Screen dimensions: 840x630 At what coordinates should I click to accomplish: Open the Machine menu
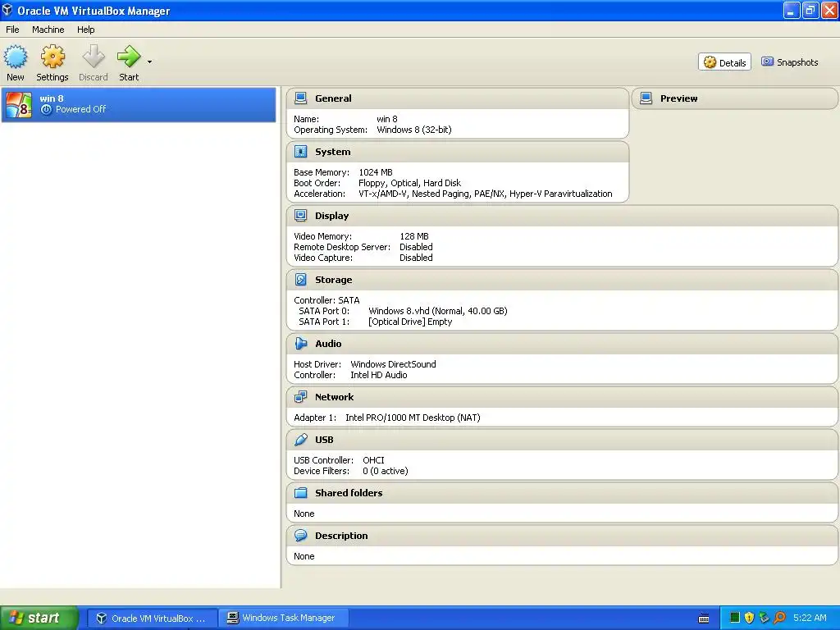(x=48, y=30)
